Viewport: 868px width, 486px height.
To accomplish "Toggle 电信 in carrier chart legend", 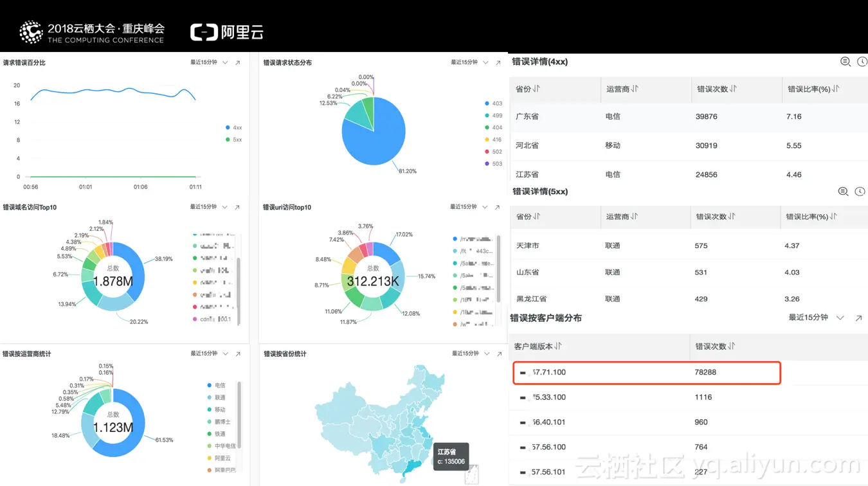I will coord(216,385).
